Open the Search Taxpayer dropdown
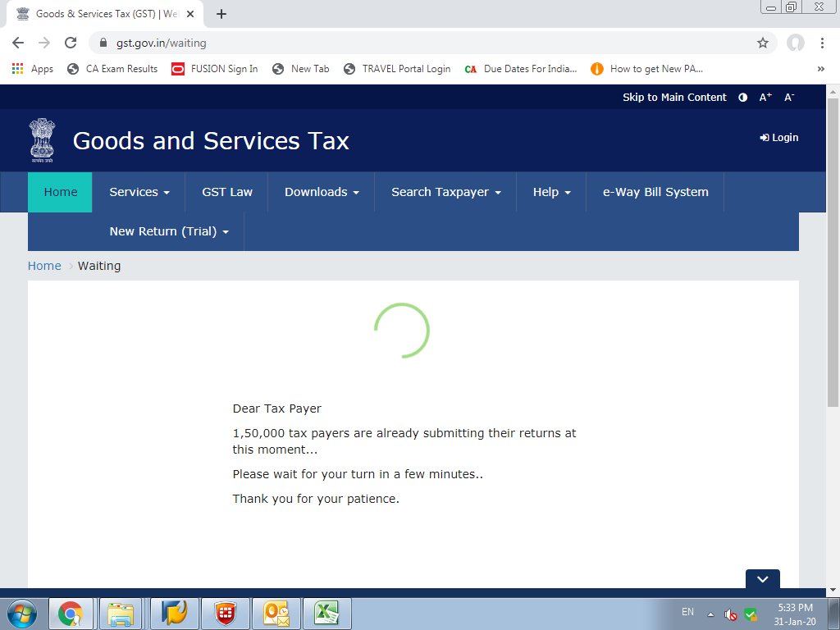This screenshot has width=840, height=630. tap(445, 192)
